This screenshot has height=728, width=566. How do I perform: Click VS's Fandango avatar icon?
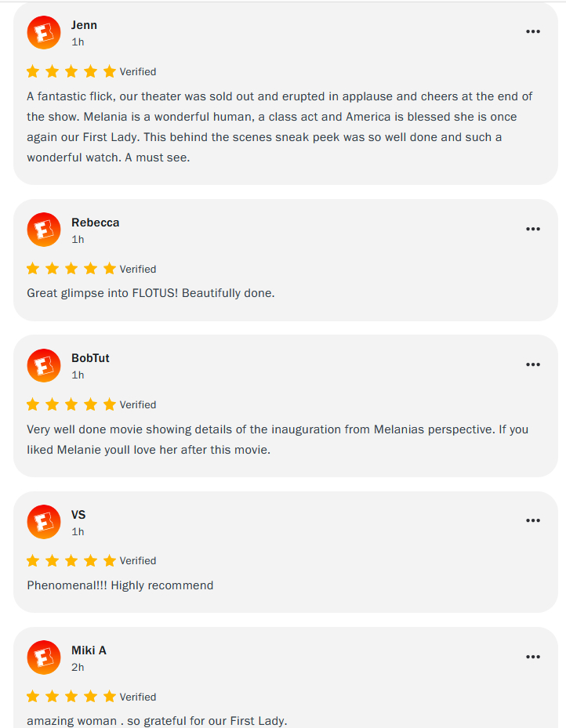[x=43, y=521]
